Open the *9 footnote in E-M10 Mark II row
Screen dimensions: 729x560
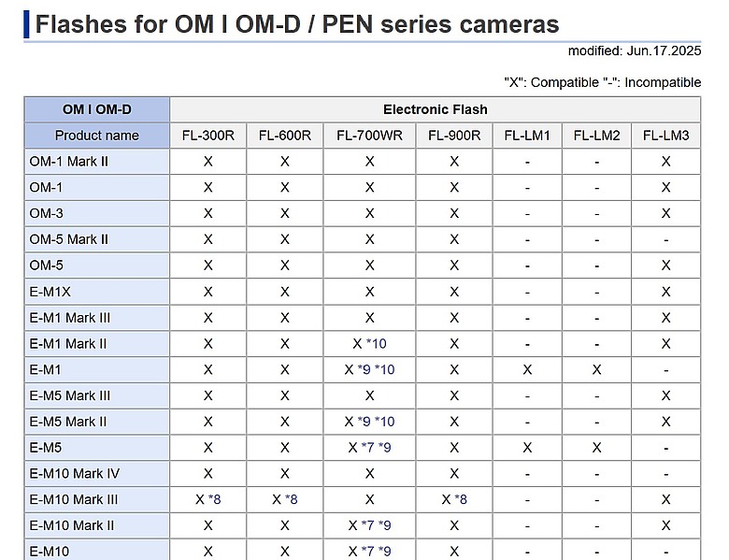pyautogui.click(x=384, y=525)
